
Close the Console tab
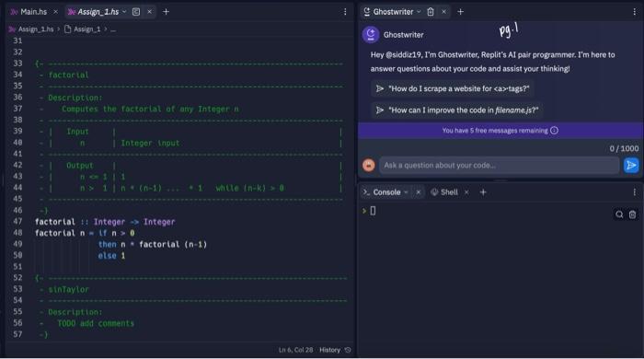[418, 192]
